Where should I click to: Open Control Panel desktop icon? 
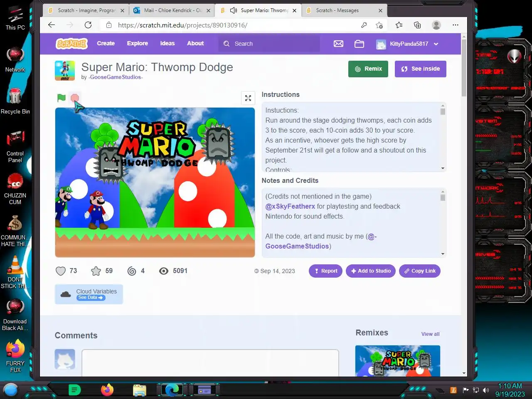tap(15, 146)
